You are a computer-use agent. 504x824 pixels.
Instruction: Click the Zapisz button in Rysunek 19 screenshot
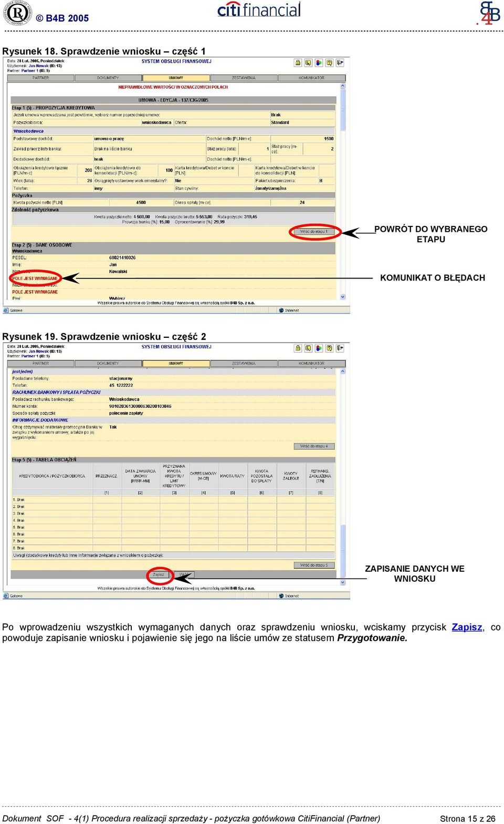[x=159, y=574]
